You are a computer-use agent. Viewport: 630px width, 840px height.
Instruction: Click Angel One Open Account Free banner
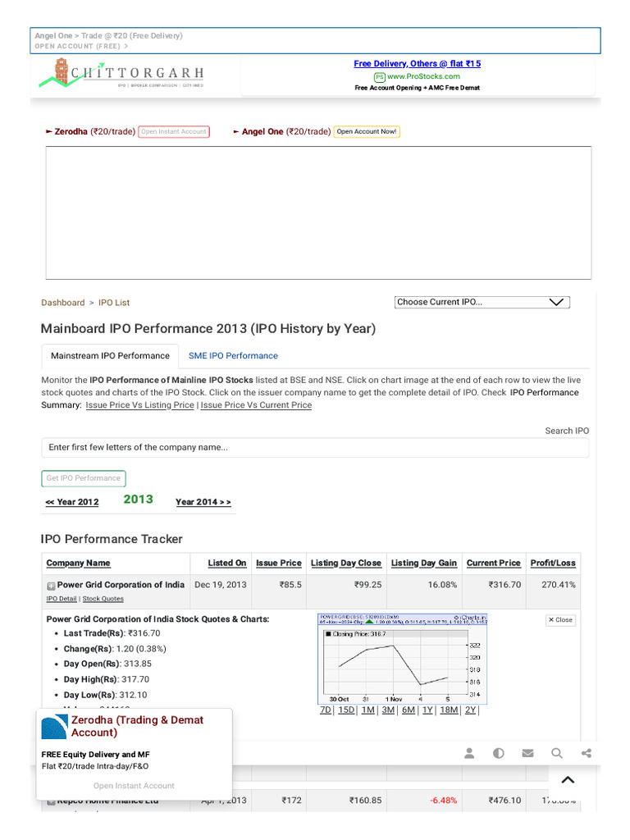[315, 41]
